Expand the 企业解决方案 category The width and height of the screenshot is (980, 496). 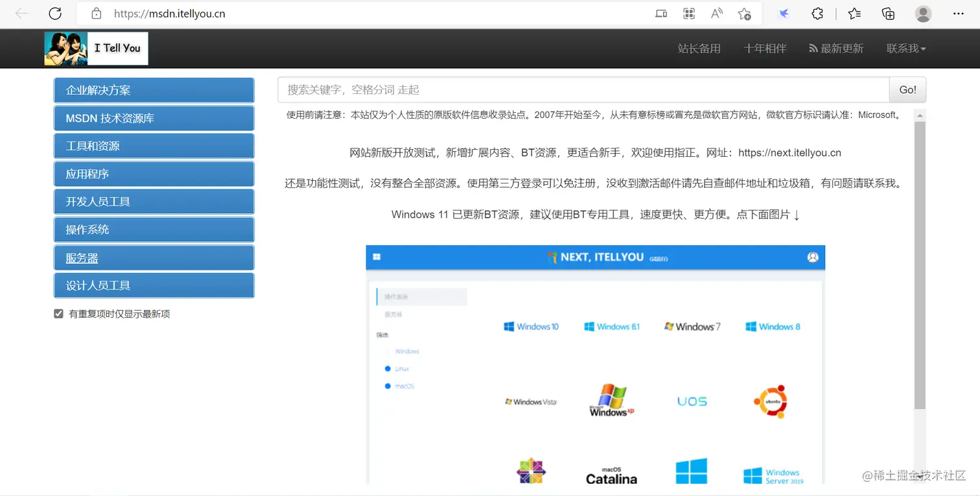[x=154, y=90]
